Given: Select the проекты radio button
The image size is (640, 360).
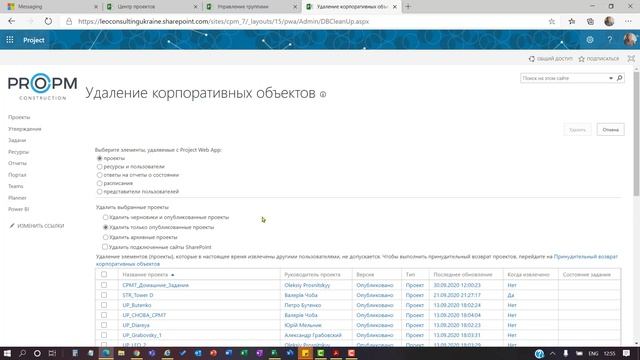Looking at the screenshot, I should point(99,158).
